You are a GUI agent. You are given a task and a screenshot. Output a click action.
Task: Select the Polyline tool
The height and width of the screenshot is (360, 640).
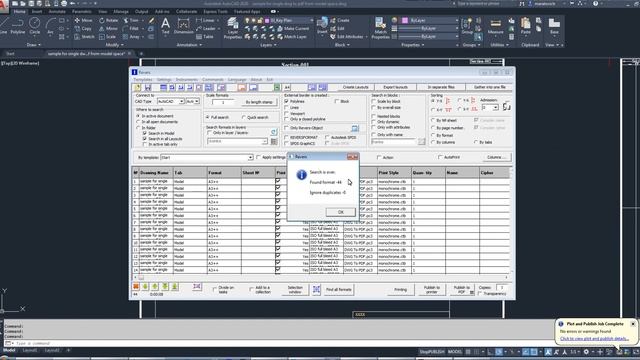click(18, 25)
